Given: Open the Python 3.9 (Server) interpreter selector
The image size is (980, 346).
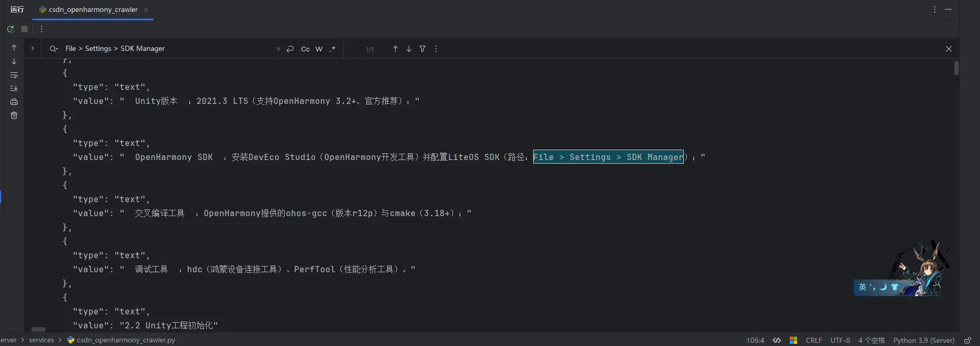Looking at the screenshot, I should click(x=923, y=340).
